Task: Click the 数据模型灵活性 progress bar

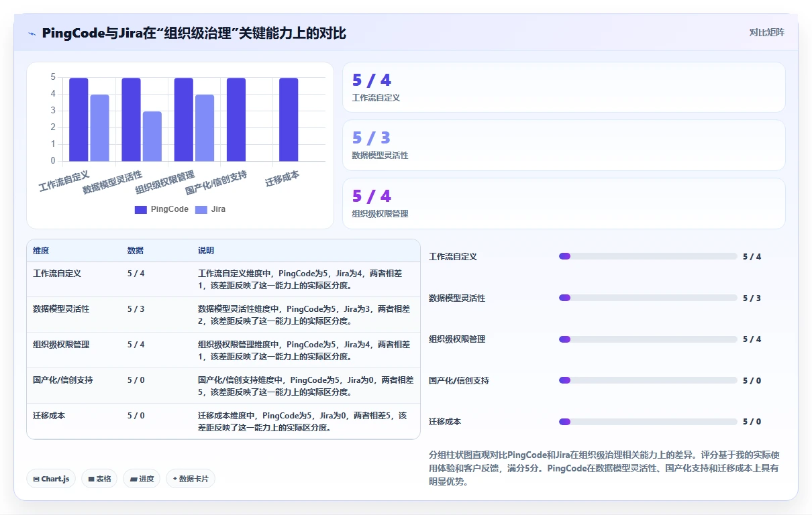Action: point(648,298)
